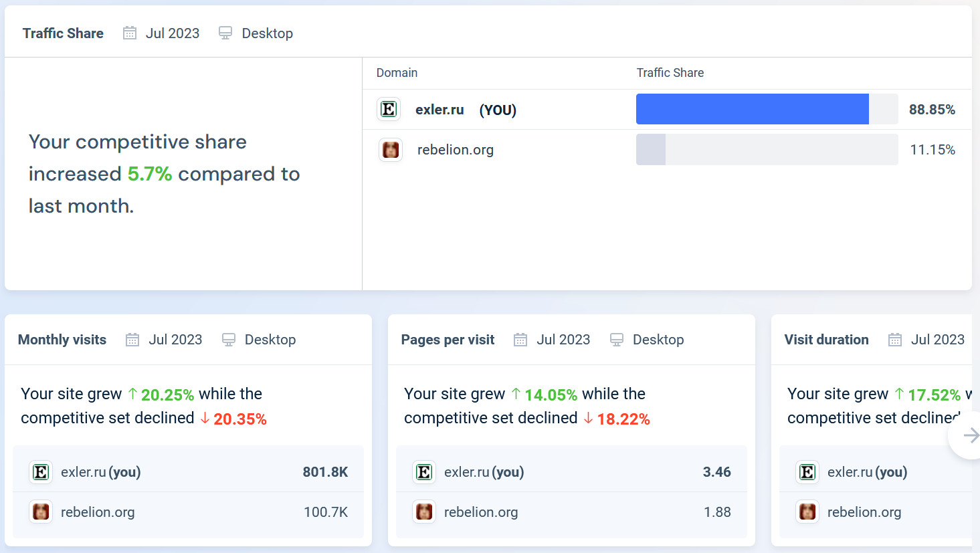Click the Jul 2023 date in Monthly visits
This screenshot has height=553, width=980.
(x=175, y=340)
